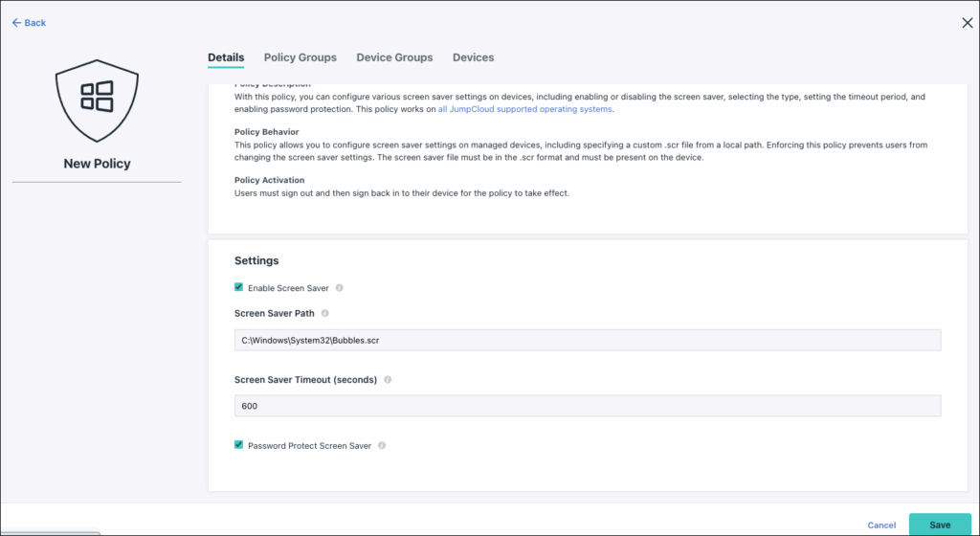
Task: Click info icon beside Screen Saver Path
Action: [325, 313]
